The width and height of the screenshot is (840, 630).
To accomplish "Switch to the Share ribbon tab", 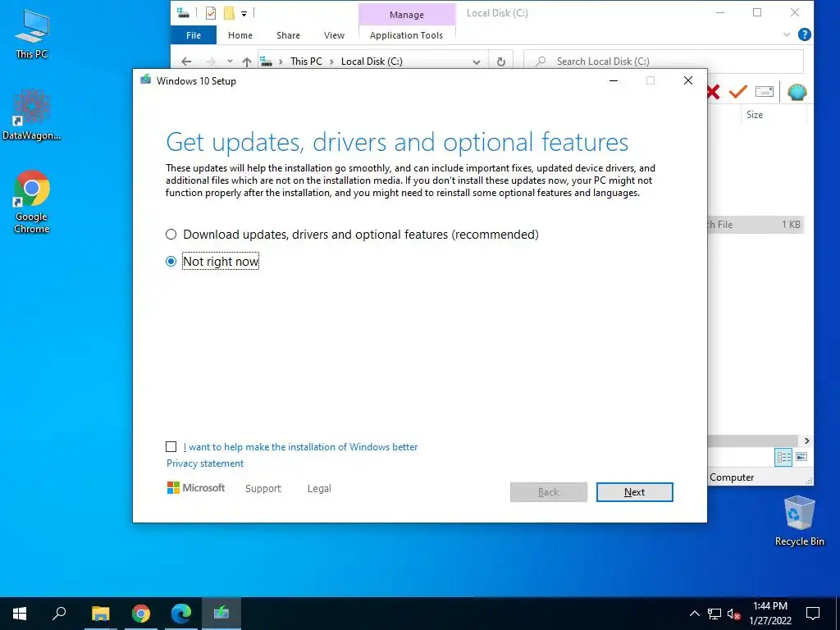I will pyautogui.click(x=288, y=35).
